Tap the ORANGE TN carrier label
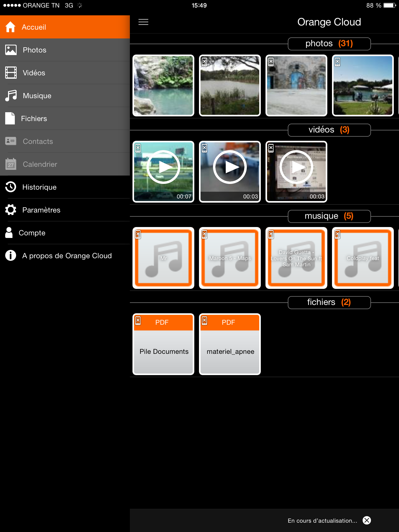Viewport: 399px width, 532px height. tap(41, 5)
